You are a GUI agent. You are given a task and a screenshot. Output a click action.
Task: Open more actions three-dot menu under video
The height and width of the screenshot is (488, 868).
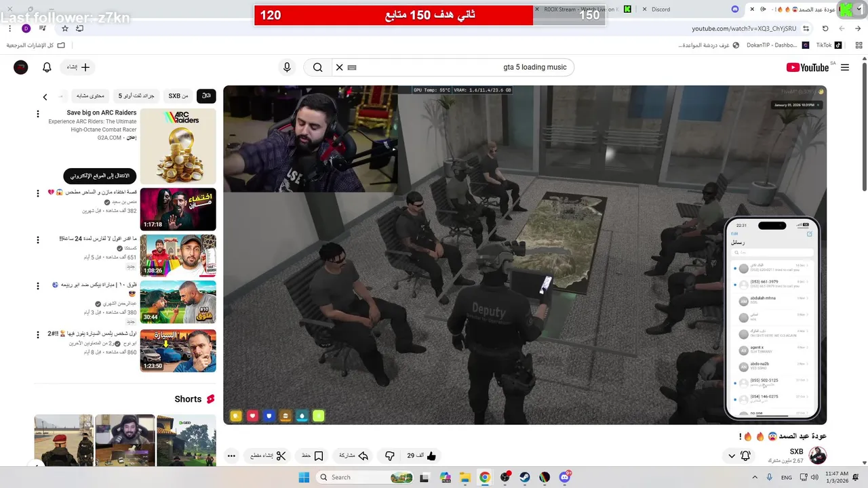231,456
